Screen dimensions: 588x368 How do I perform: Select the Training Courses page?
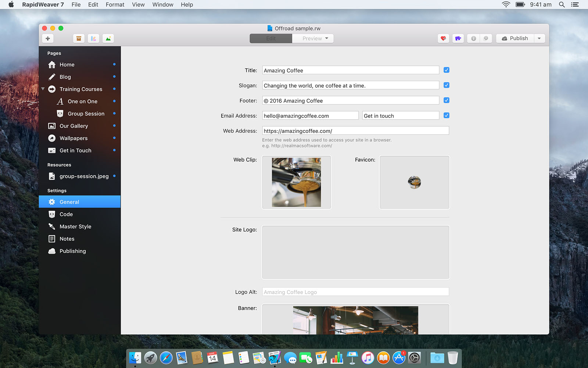[x=80, y=89]
